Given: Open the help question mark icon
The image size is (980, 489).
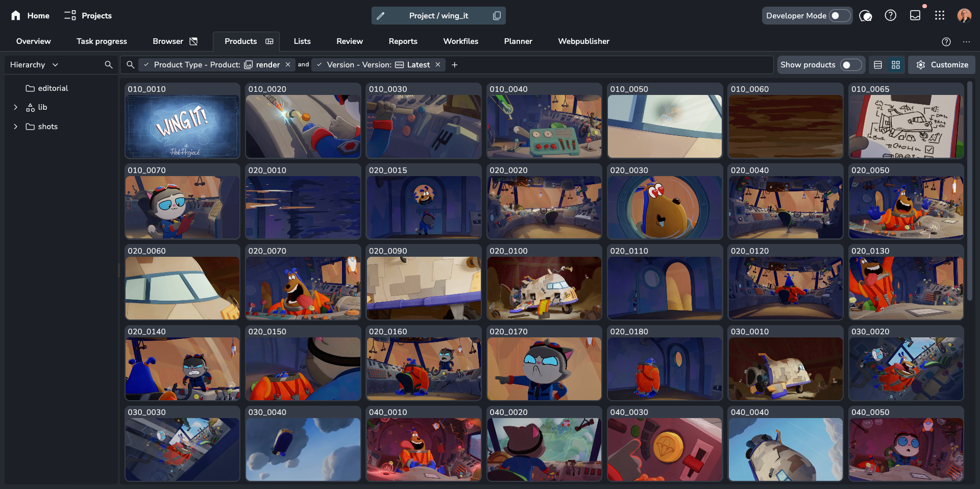Looking at the screenshot, I should (x=891, y=16).
